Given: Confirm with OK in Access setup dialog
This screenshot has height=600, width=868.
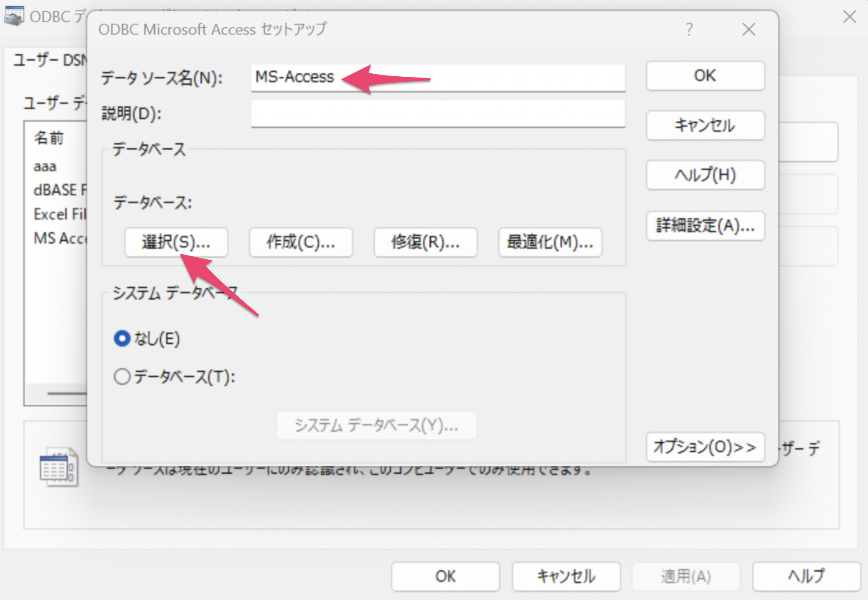Looking at the screenshot, I should (x=705, y=76).
